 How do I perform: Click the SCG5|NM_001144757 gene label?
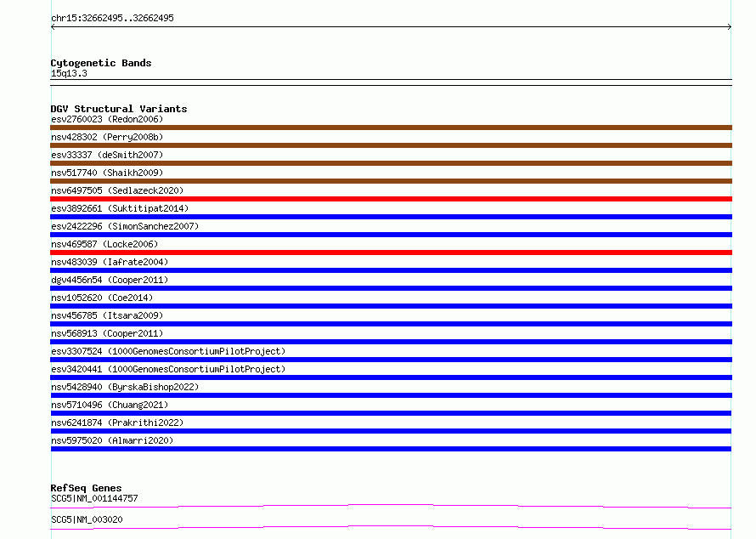94,498
